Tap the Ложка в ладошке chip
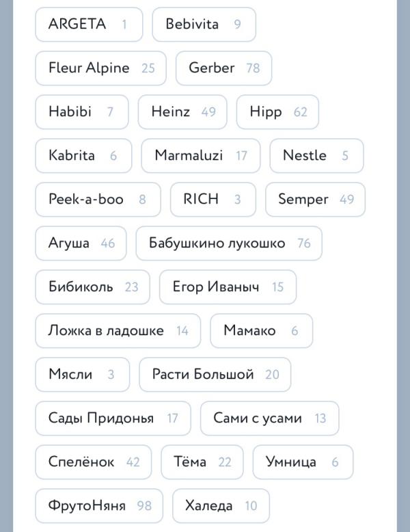410x532 pixels. 118,331
